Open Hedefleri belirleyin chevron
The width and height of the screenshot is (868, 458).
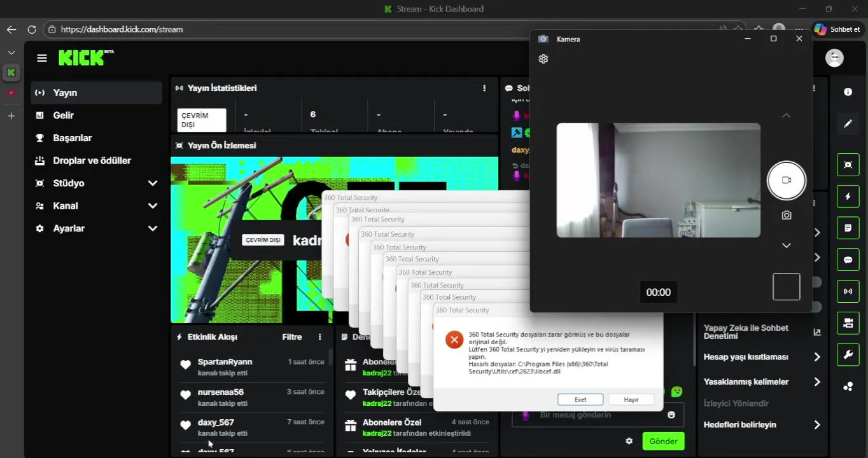pyautogui.click(x=817, y=425)
